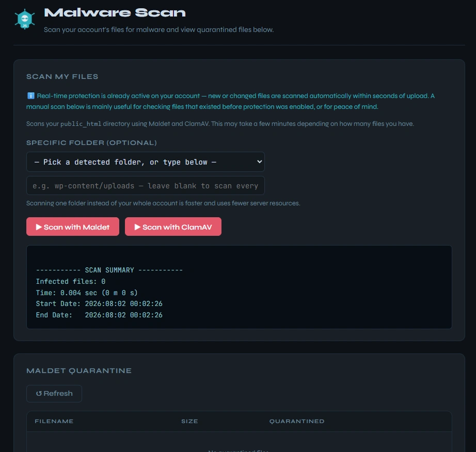
Task: Start a scan with Maldet
Action: (x=73, y=227)
